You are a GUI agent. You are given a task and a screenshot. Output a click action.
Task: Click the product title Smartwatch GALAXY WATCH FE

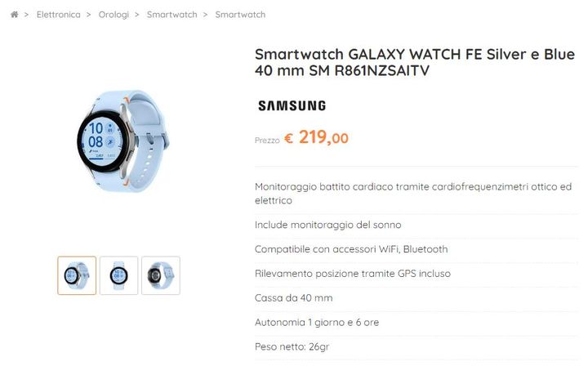click(x=414, y=62)
